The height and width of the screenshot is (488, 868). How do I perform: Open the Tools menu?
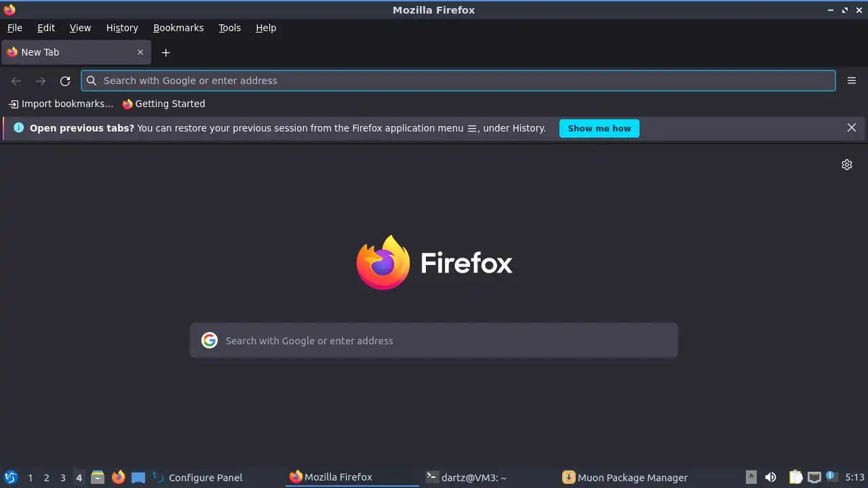[x=229, y=28]
